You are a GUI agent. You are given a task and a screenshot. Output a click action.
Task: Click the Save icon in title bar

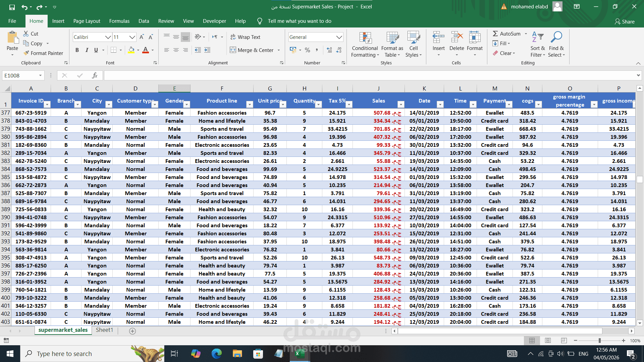[x=12, y=7]
